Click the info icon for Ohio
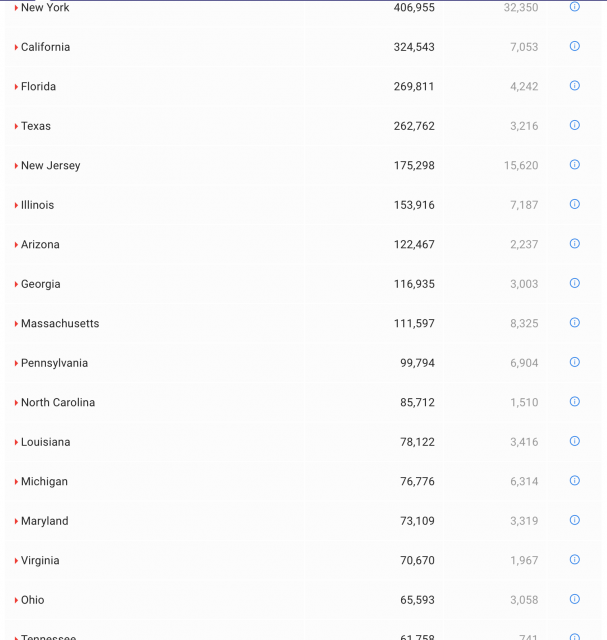 coord(575,599)
